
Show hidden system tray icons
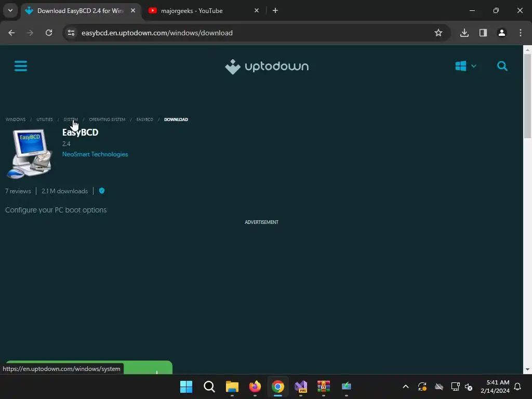click(405, 387)
